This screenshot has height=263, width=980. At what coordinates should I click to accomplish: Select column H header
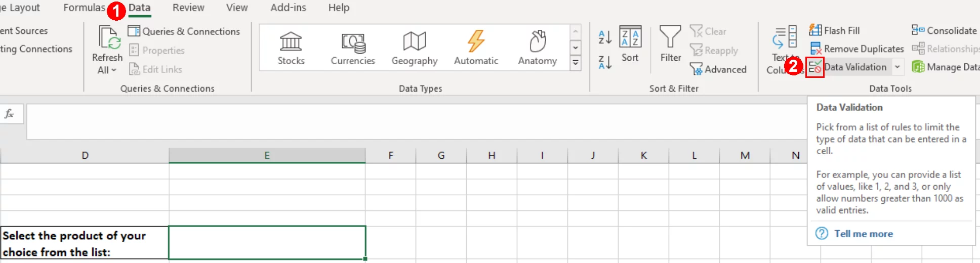coord(492,155)
